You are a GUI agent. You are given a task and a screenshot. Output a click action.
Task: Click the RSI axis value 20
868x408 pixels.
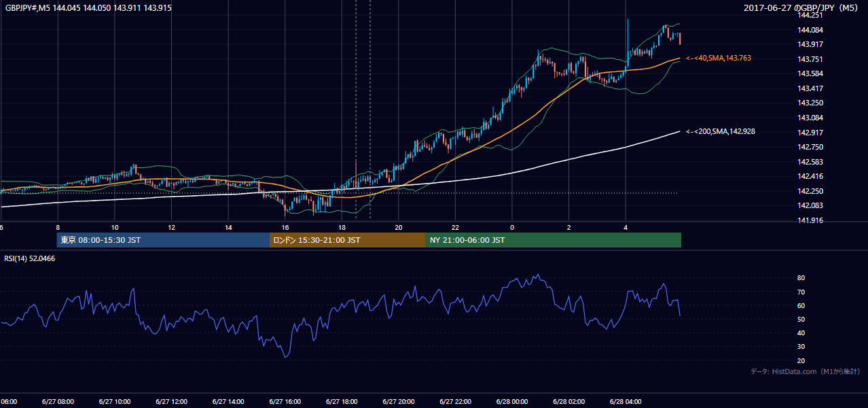801,360
